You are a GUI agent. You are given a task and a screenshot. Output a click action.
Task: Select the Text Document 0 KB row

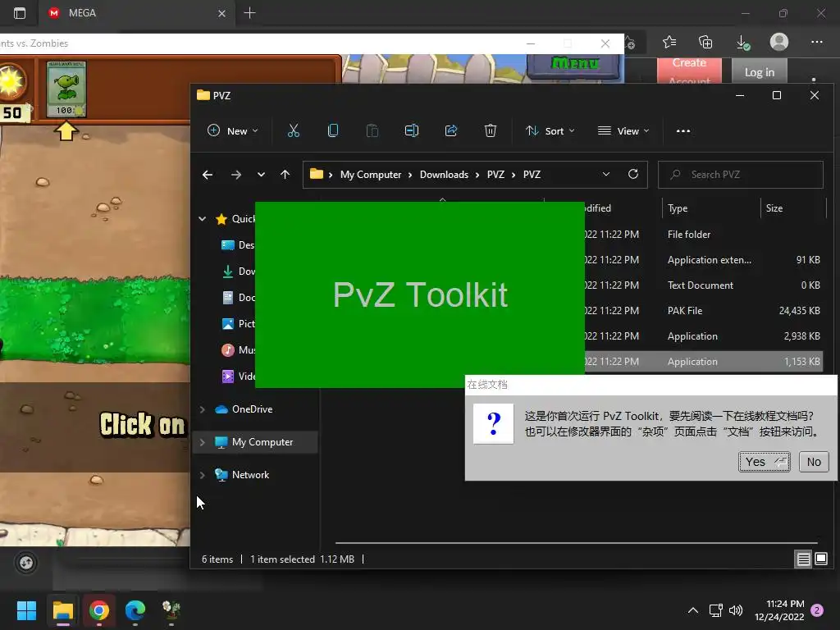click(x=704, y=285)
